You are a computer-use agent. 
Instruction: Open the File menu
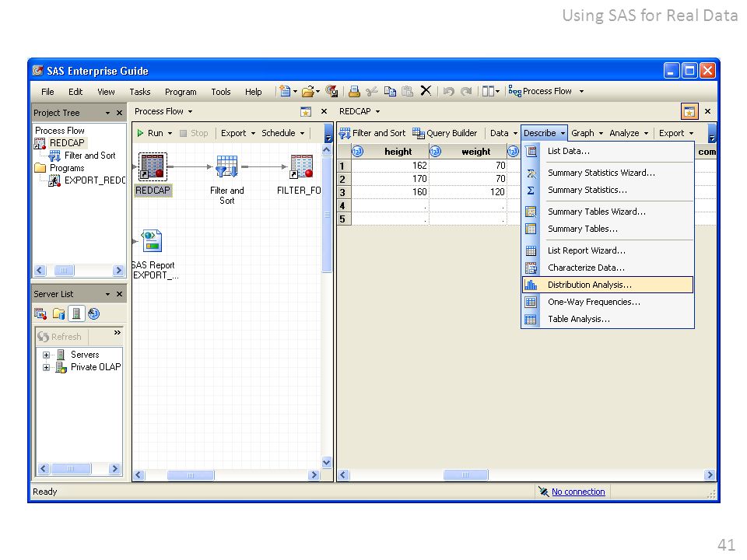[47, 92]
